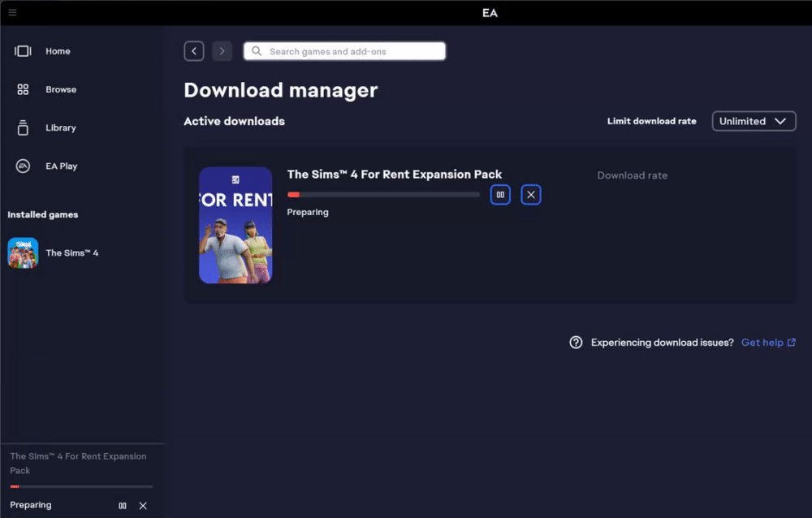Open the hamburger menu in the title bar

pyautogui.click(x=12, y=12)
